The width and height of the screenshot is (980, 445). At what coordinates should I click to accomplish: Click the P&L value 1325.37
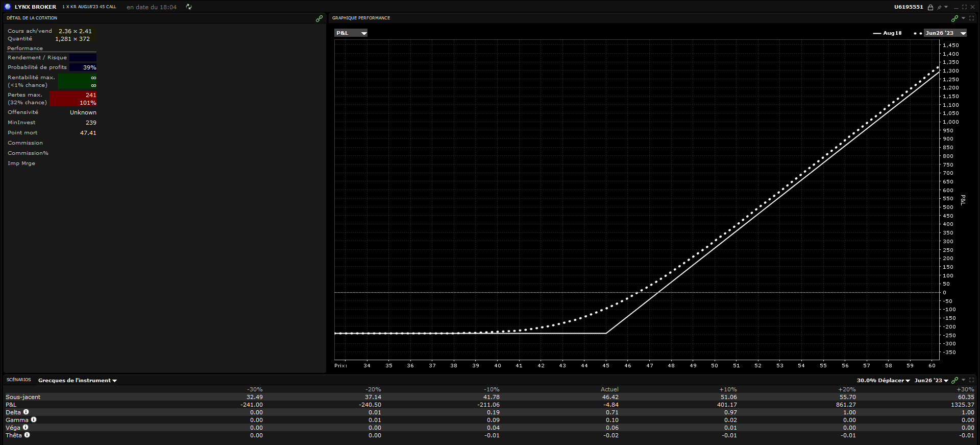[x=963, y=405]
